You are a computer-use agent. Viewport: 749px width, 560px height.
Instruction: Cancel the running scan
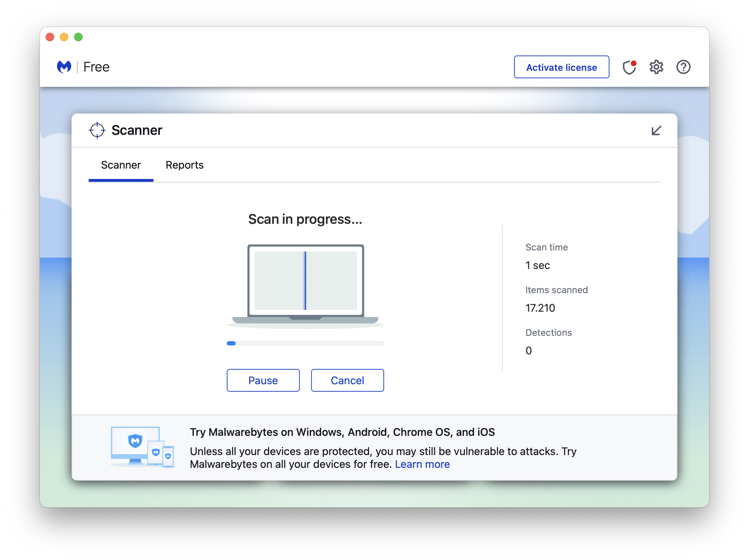tap(347, 380)
